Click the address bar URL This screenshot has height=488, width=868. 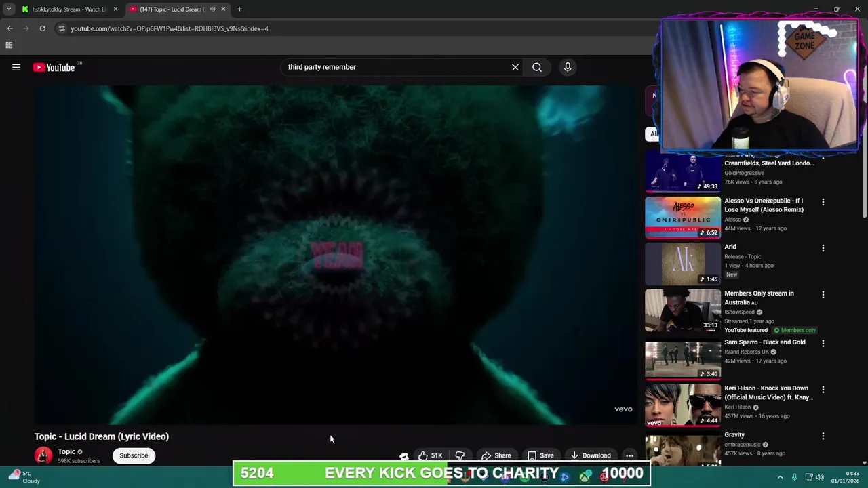coord(170,28)
